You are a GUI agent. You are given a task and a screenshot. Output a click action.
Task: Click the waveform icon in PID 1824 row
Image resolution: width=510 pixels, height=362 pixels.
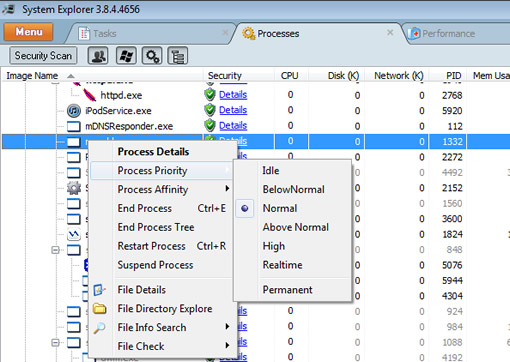click(x=74, y=235)
